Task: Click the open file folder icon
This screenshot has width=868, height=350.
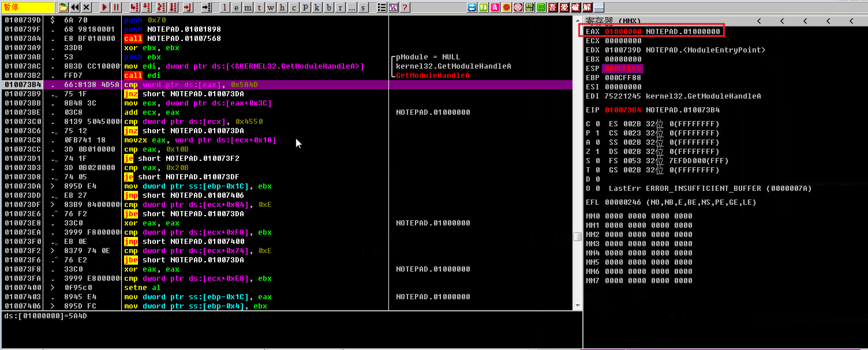Action: click(x=63, y=7)
